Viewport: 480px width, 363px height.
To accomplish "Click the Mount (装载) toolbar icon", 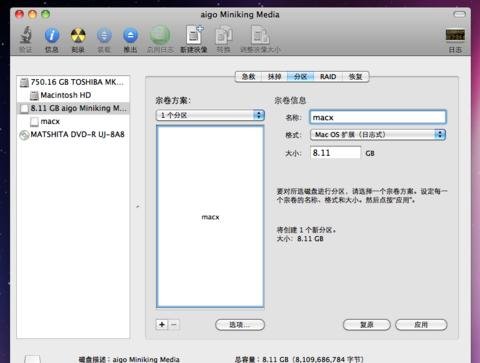I will click(104, 35).
